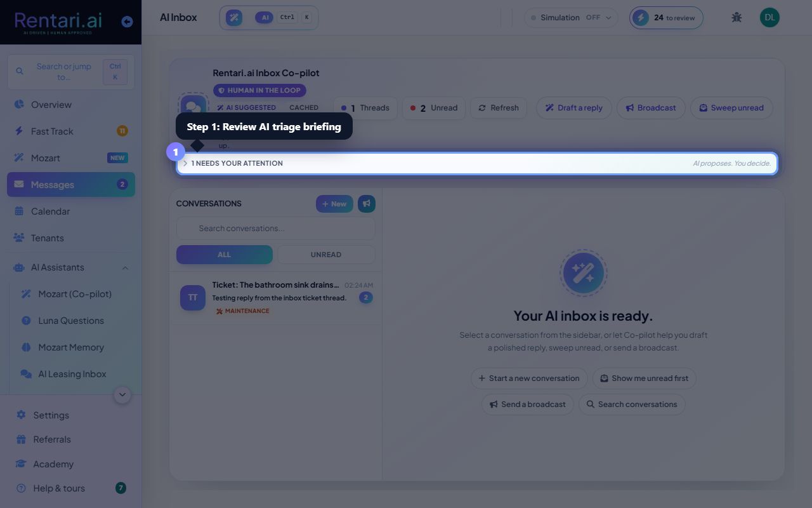812x508 pixels.
Task: Open Mozart (Co-pilot) assistant
Action: tap(74, 294)
